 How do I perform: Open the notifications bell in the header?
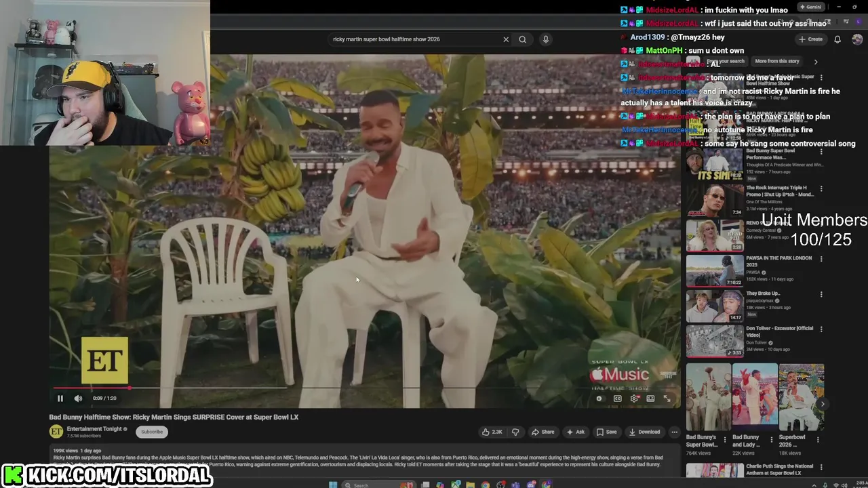(837, 39)
